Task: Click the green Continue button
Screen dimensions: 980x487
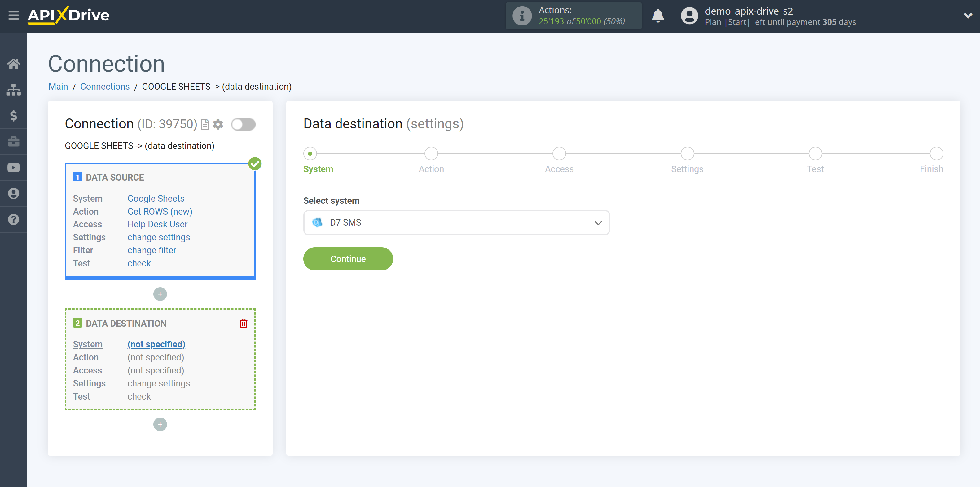Action: tap(348, 258)
